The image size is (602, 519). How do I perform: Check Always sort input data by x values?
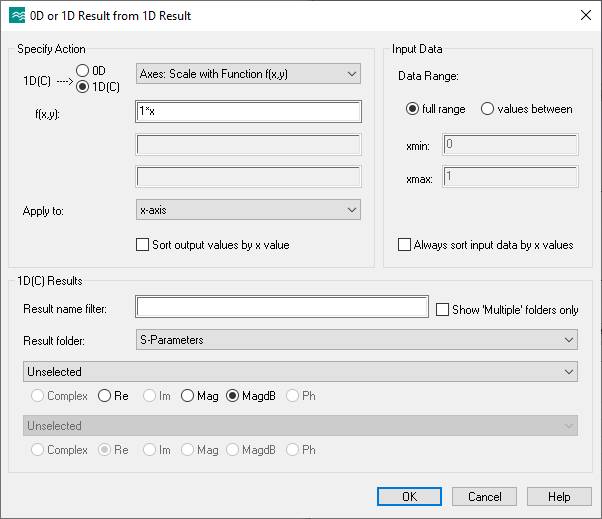click(404, 245)
